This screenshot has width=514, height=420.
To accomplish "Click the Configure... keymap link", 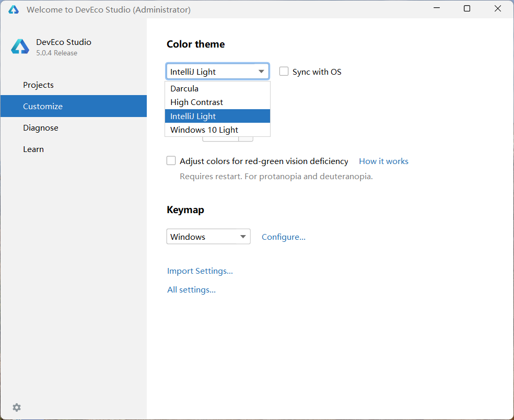I will coord(284,237).
